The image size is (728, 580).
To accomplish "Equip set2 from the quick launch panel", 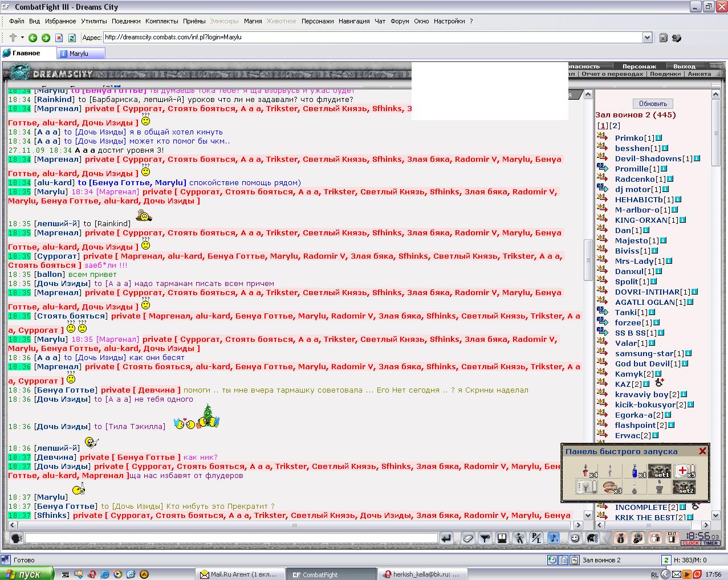I will [x=684, y=487].
